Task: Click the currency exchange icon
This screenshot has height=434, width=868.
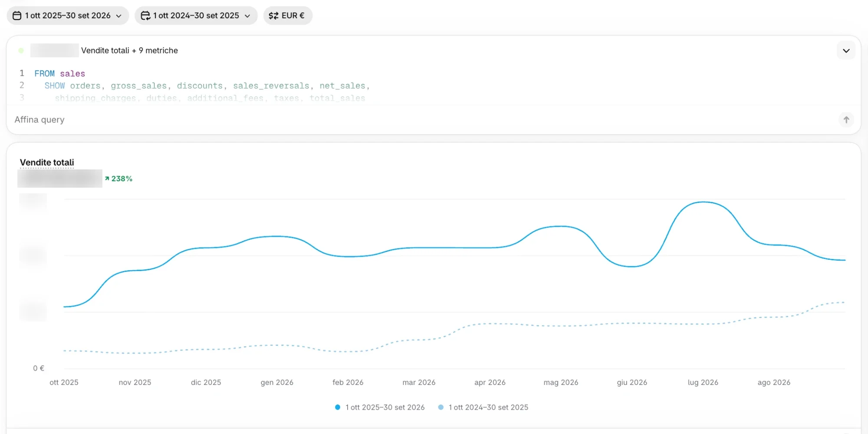Action: 273,16
